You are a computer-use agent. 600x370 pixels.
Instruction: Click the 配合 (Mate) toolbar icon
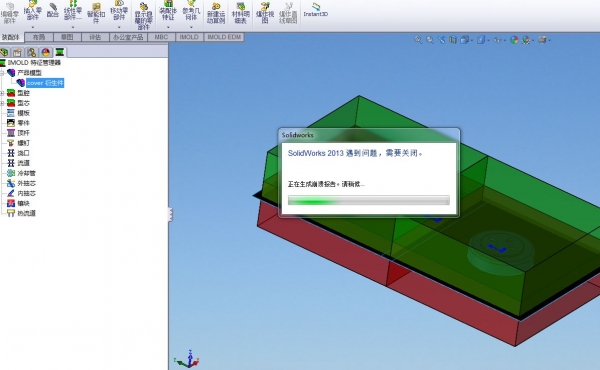(52, 10)
